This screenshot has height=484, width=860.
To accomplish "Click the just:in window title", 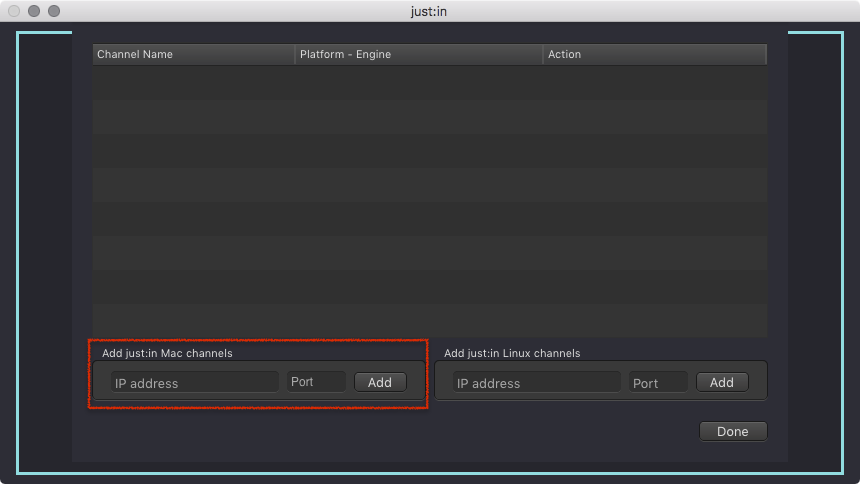I will [x=429, y=11].
